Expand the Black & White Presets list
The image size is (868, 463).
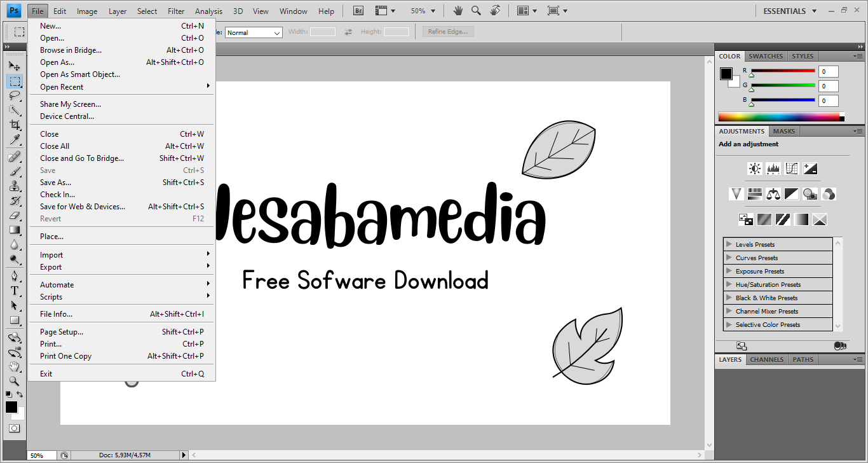click(728, 298)
